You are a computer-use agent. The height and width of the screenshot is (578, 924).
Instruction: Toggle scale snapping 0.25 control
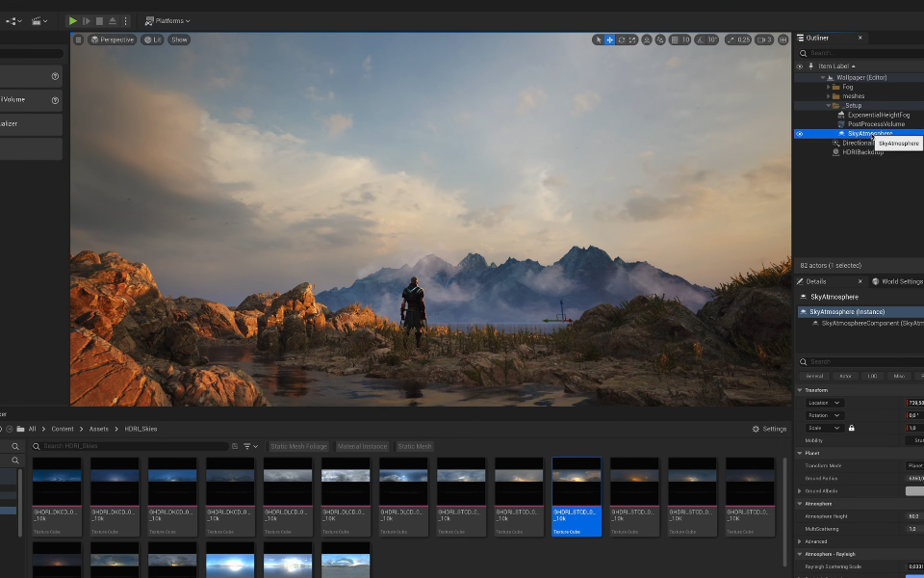738,39
